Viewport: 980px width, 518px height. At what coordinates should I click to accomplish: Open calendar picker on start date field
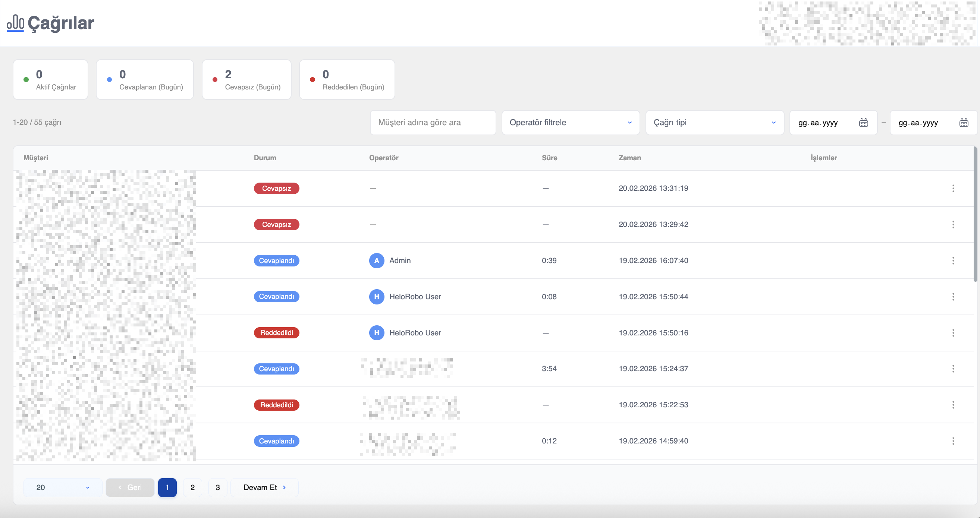(x=863, y=123)
